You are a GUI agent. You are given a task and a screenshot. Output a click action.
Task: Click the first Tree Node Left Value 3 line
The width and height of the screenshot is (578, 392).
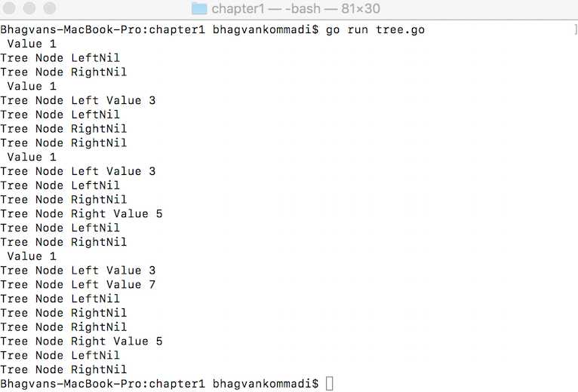click(x=78, y=100)
